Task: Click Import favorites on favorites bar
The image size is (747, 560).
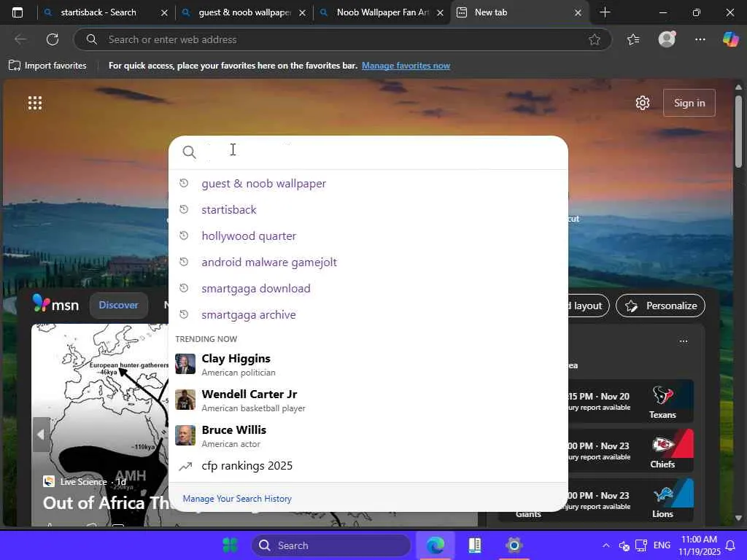Action: tap(47, 66)
